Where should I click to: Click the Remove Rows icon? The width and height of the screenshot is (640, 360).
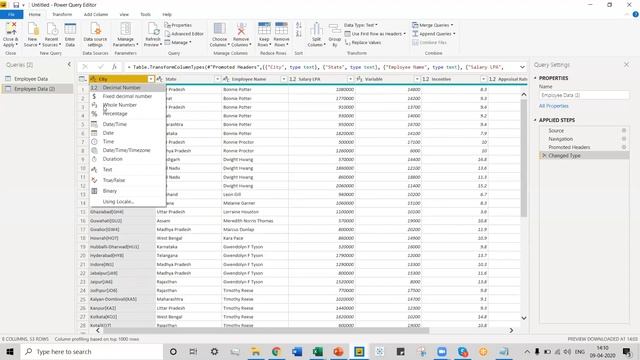[x=281, y=29]
